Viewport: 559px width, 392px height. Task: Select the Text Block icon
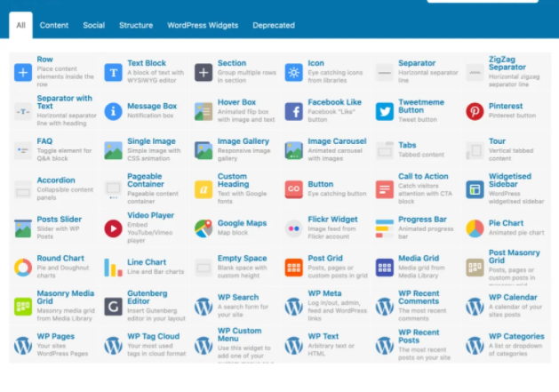tap(113, 72)
